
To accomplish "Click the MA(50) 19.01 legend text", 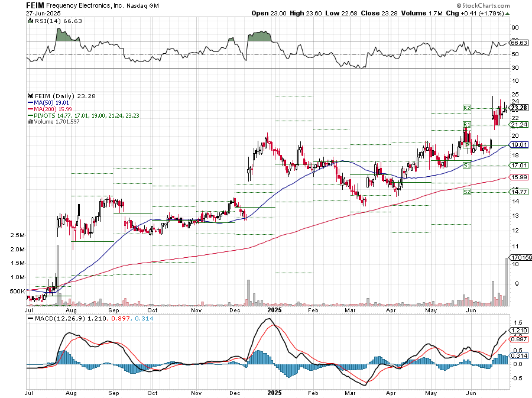I will (x=51, y=103).
